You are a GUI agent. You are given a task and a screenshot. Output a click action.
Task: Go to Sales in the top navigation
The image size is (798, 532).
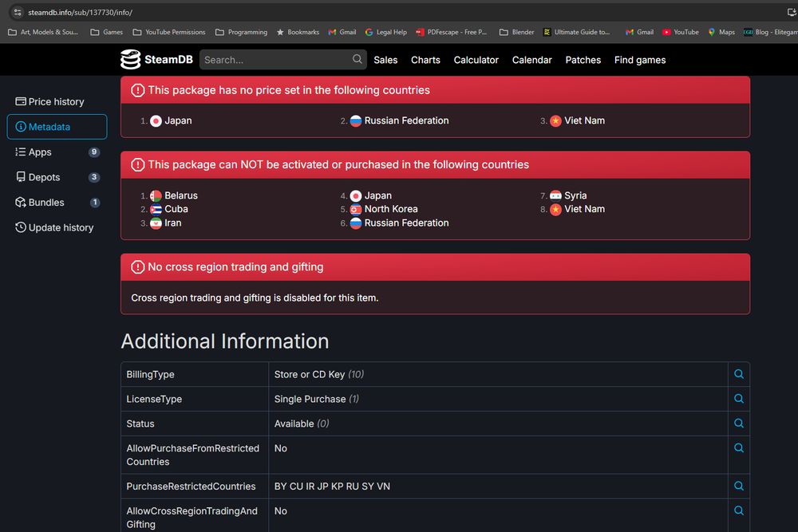(385, 60)
